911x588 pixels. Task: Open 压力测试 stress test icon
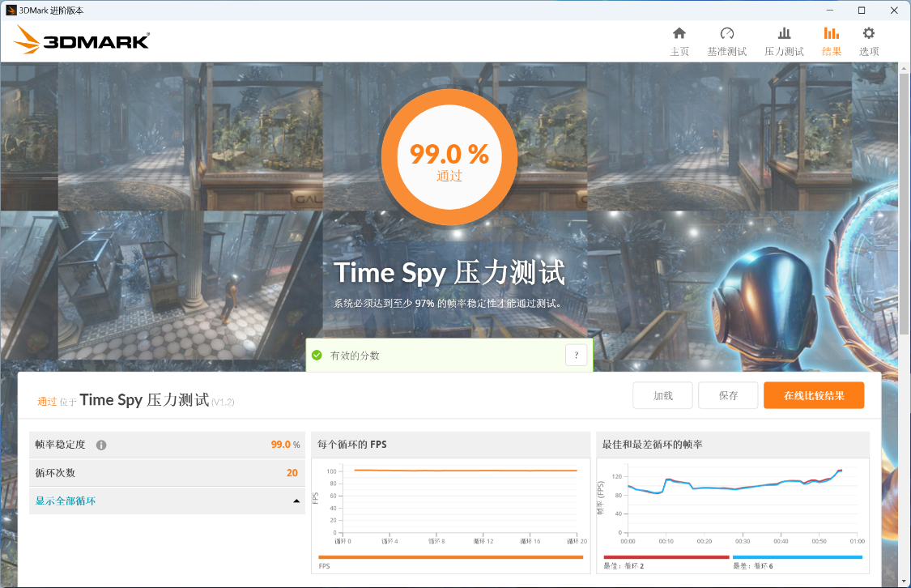[785, 34]
